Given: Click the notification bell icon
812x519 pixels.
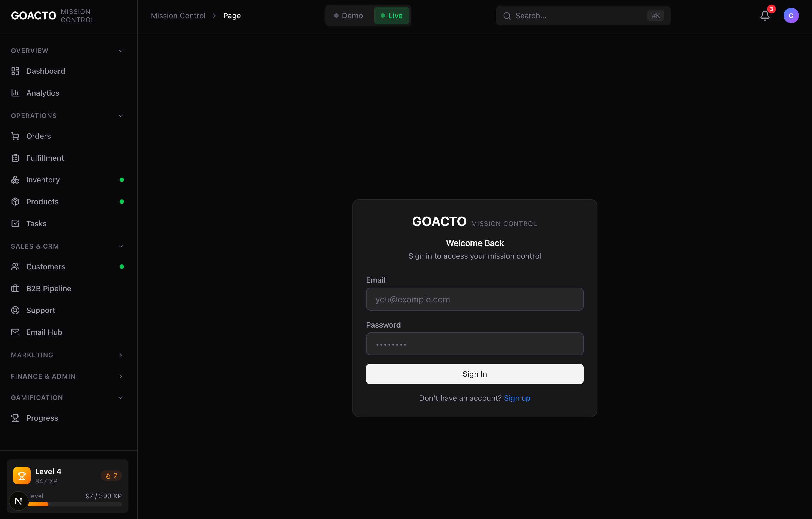Looking at the screenshot, I should (764, 16).
